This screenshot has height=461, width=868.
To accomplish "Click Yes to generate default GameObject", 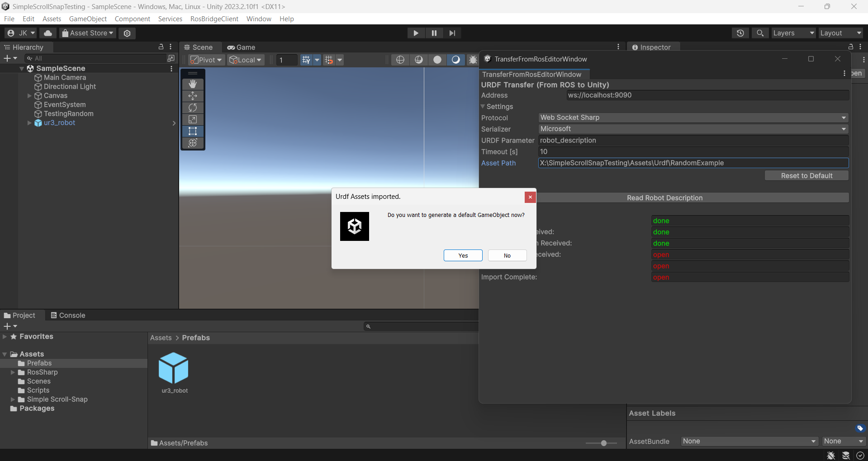I will [x=462, y=255].
